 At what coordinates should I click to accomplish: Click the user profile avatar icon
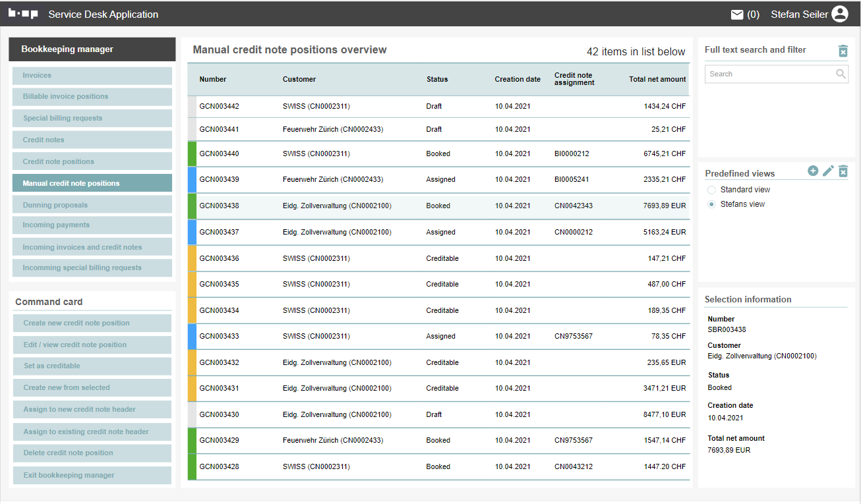[839, 14]
